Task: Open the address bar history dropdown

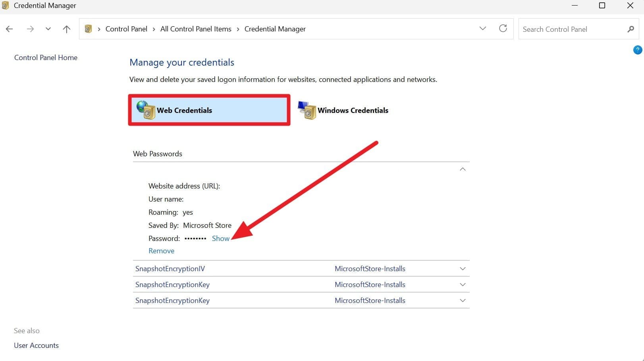Action: [x=483, y=29]
